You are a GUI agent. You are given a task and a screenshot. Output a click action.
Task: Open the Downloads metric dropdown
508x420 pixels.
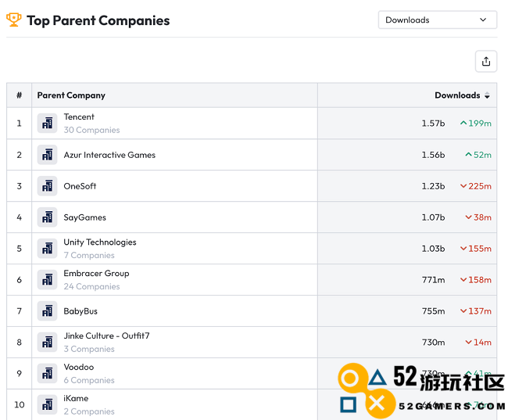(x=437, y=20)
